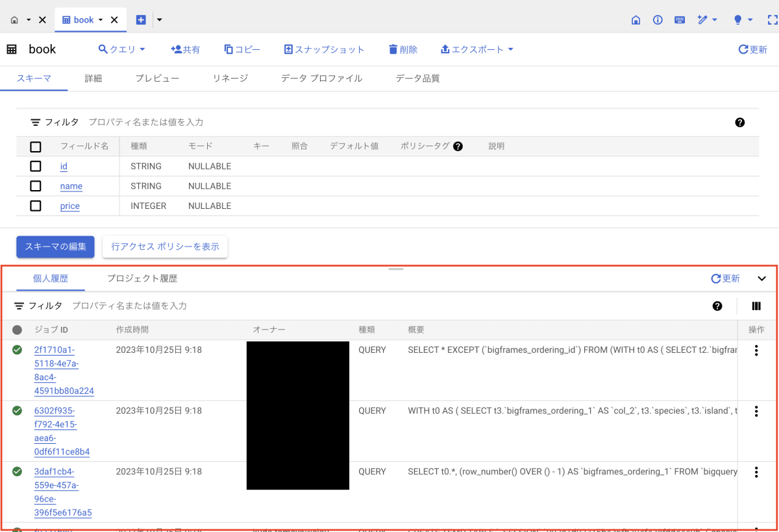Click the book table icon by title

coord(12,49)
